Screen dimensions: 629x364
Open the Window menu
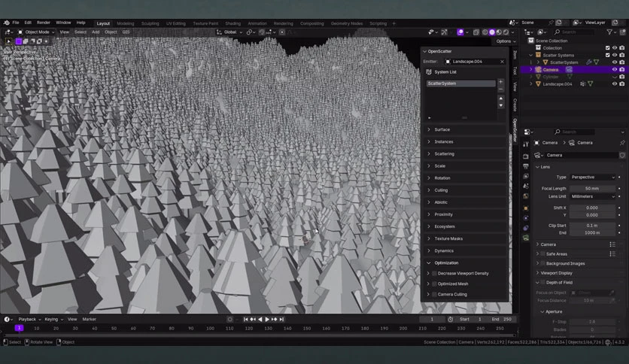(x=63, y=23)
